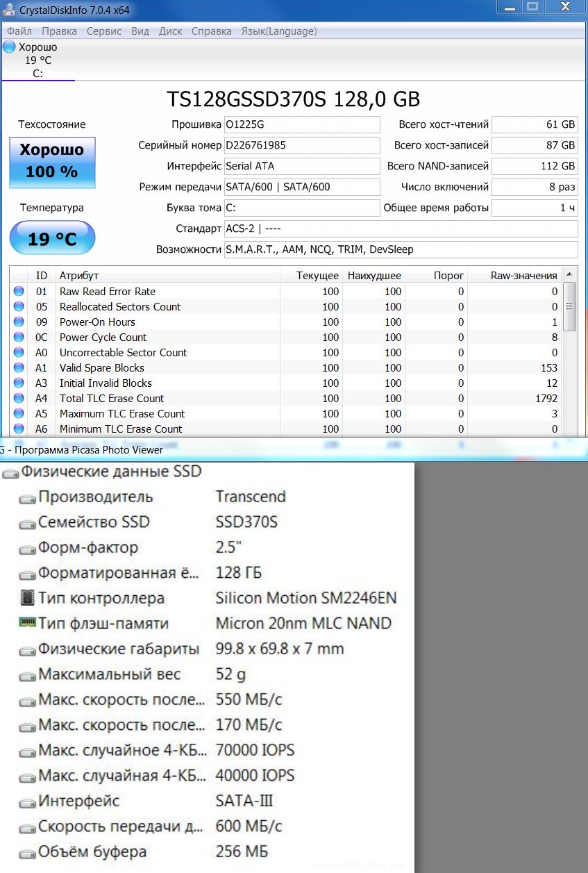Image resolution: width=588 pixels, height=873 pixels.
Task: Click the Raw-значения column header
Action: pos(514,276)
